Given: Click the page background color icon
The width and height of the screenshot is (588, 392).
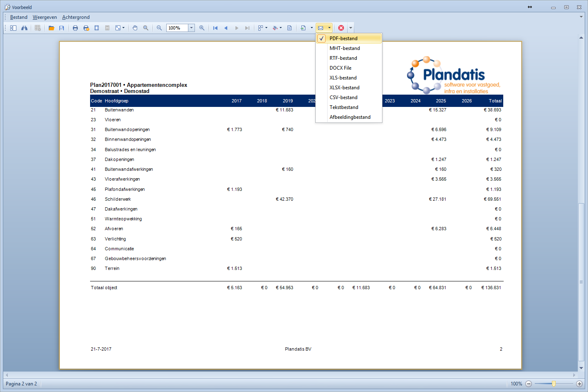Looking at the screenshot, I should pyautogui.click(x=275, y=28).
